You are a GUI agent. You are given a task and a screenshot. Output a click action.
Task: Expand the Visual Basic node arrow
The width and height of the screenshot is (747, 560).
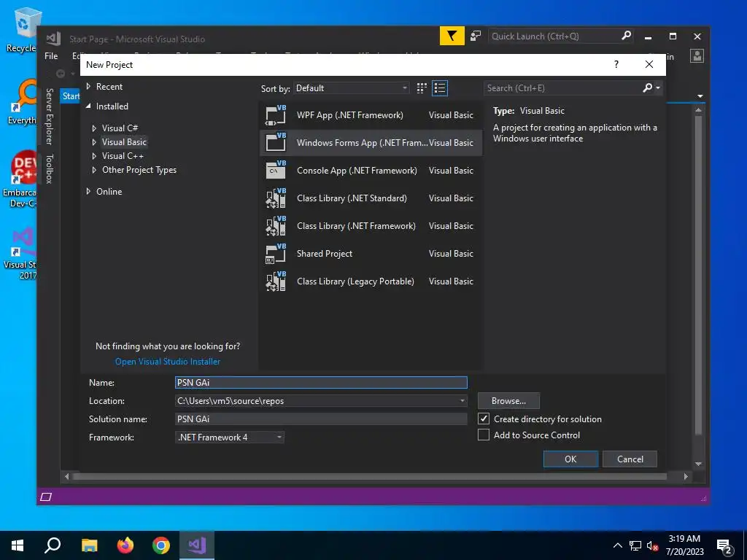pos(94,142)
